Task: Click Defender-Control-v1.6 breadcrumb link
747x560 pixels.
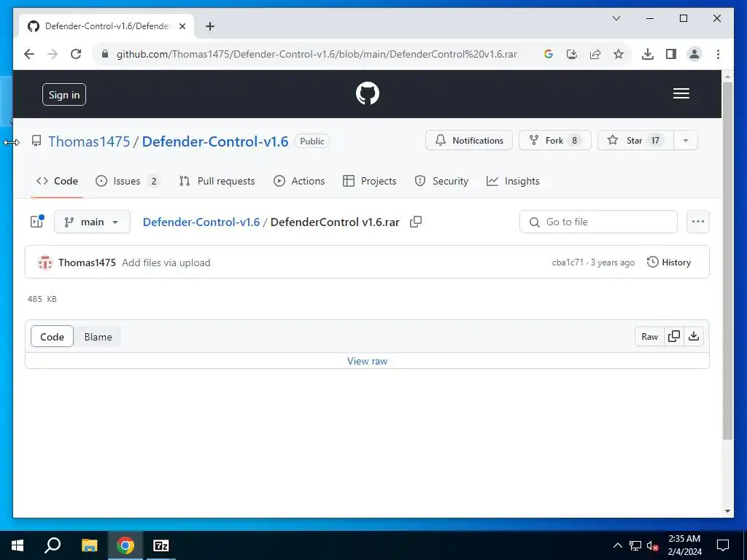Action: pyautogui.click(x=201, y=222)
